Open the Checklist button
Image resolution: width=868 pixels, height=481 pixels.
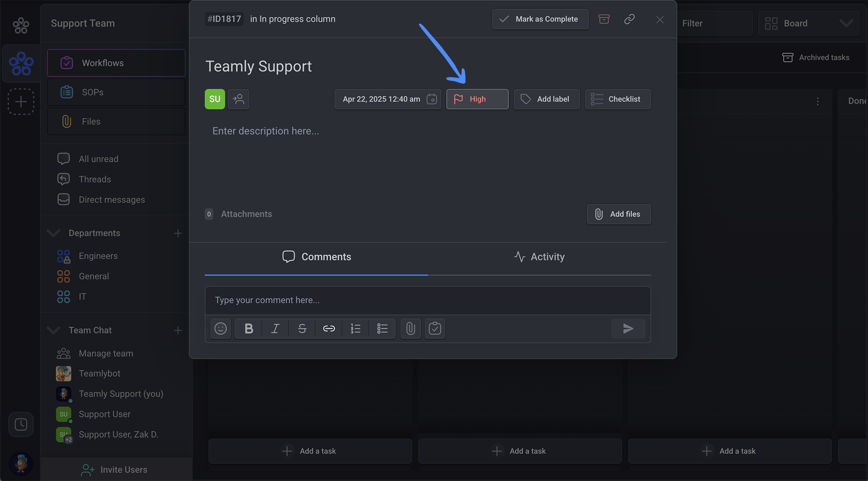click(617, 99)
